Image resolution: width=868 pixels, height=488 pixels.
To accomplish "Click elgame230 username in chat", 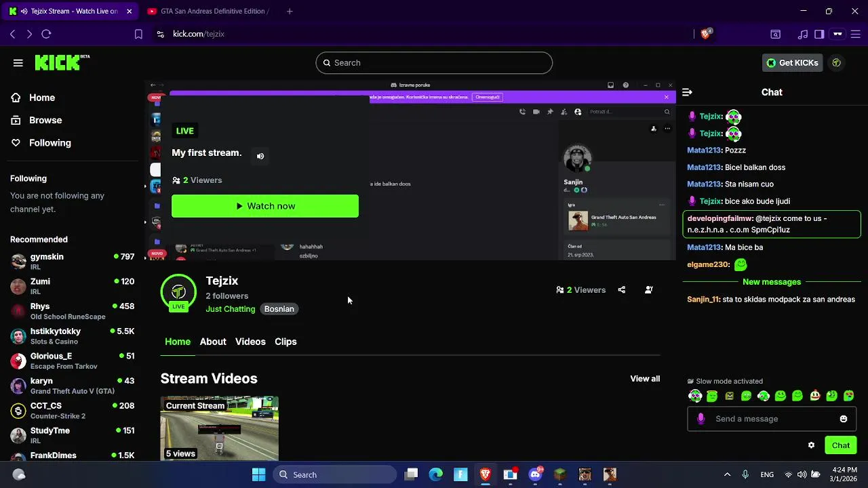I will click(x=708, y=265).
